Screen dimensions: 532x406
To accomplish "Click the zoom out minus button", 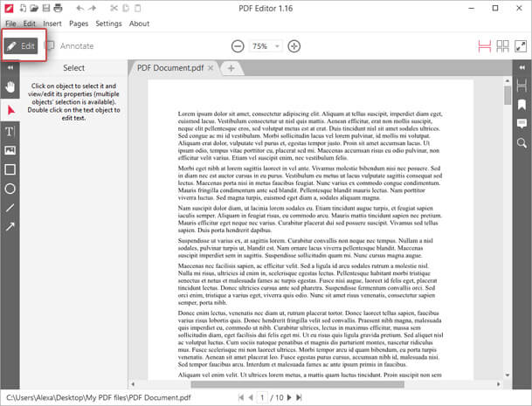I will 238,46.
